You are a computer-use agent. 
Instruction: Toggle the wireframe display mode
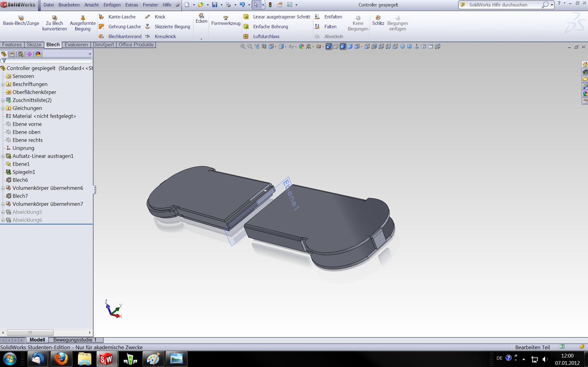[336, 47]
